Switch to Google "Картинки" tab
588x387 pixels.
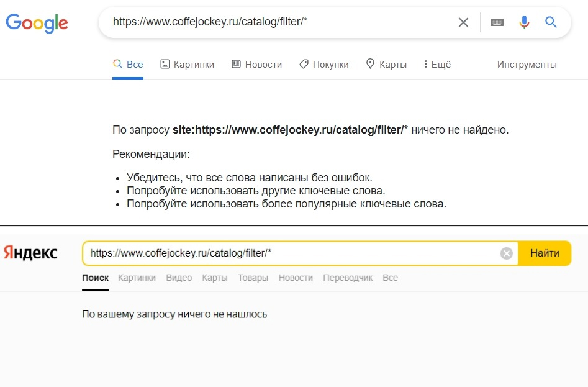click(x=188, y=65)
